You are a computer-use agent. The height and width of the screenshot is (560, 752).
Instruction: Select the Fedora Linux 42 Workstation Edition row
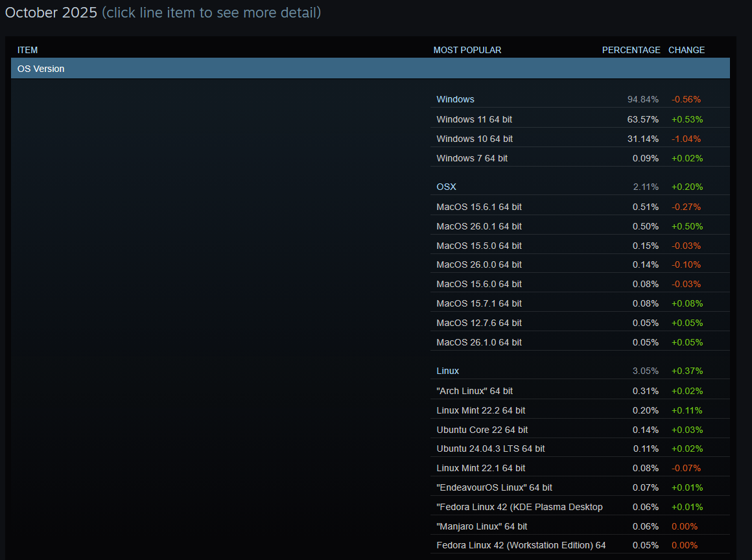pos(580,545)
